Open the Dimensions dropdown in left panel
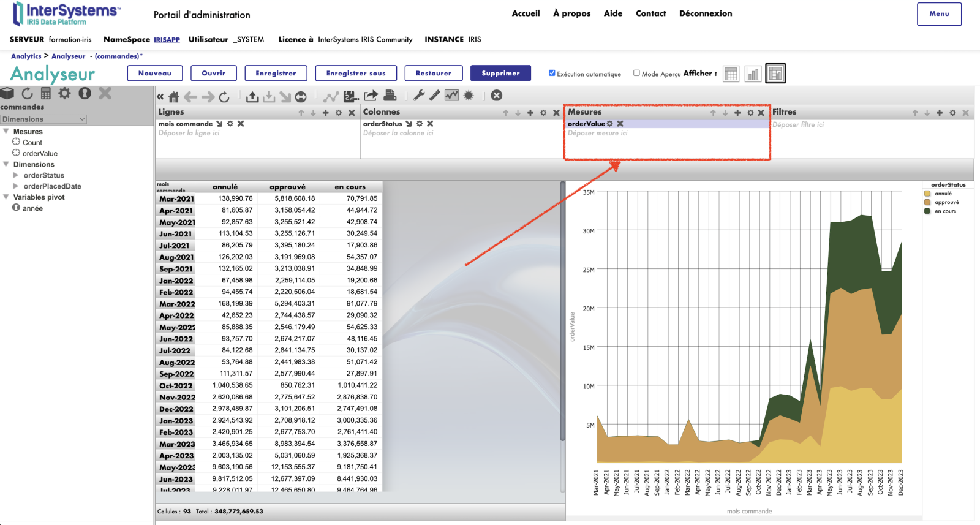The height and width of the screenshot is (525, 980). pyautogui.click(x=43, y=119)
